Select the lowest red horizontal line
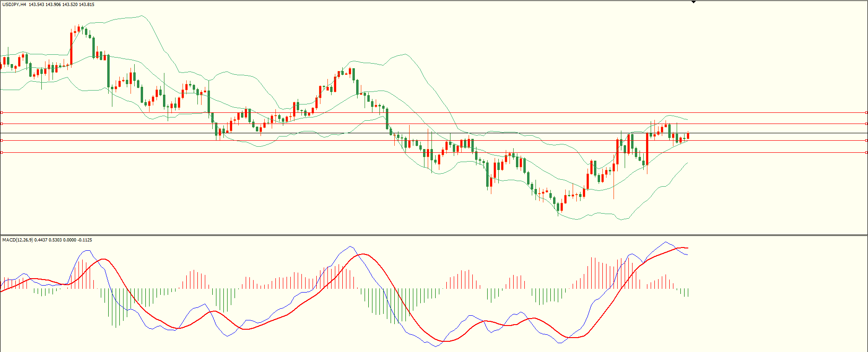This screenshot has width=868, height=352. 434,152
